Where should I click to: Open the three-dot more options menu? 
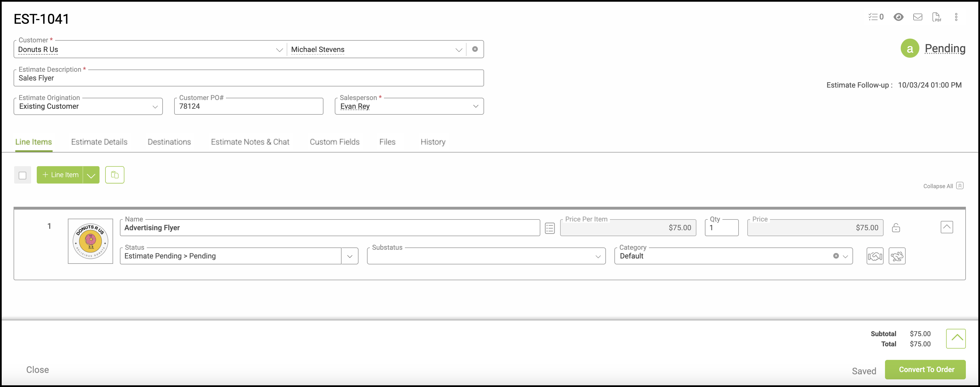(956, 17)
